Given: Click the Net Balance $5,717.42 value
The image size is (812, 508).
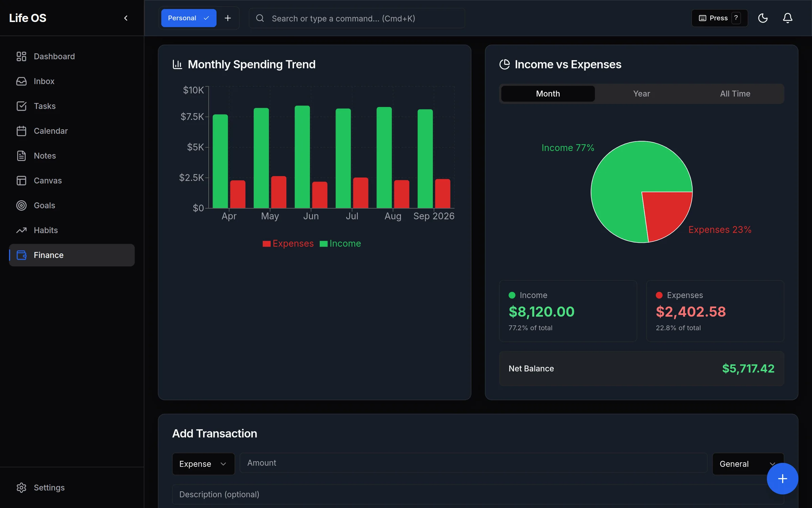Looking at the screenshot, I should click(x=748, y=368).
